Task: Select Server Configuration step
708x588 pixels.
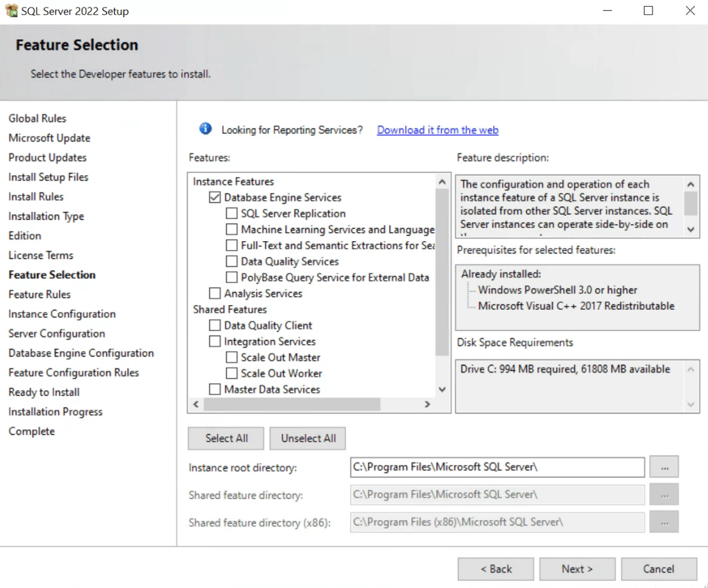Action: pos(57,333)
